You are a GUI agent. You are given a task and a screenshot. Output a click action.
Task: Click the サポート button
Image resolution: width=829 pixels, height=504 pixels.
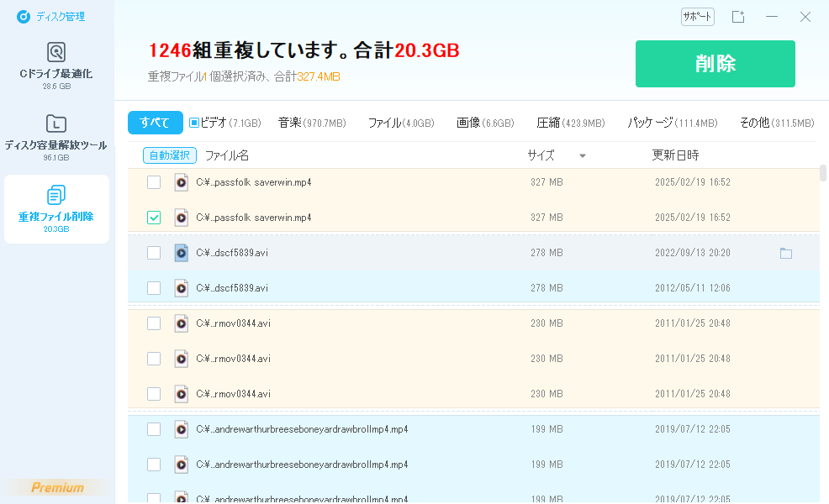[x=697, y=17]
